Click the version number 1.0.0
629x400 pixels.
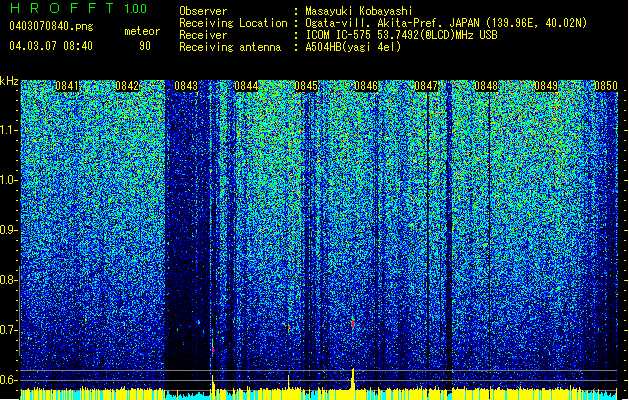click(136, 8)
